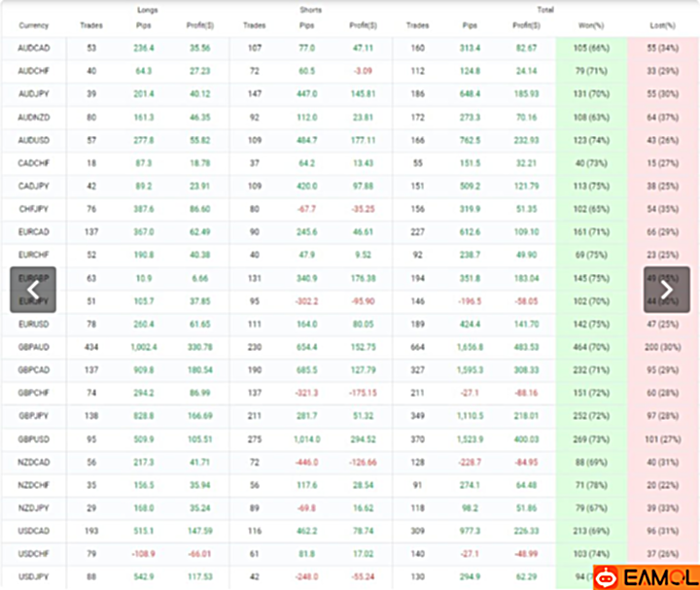700x590 pixels.
Task: Click the Lost(%) column header
Action: pyautogui.click(x=664, y=25)
